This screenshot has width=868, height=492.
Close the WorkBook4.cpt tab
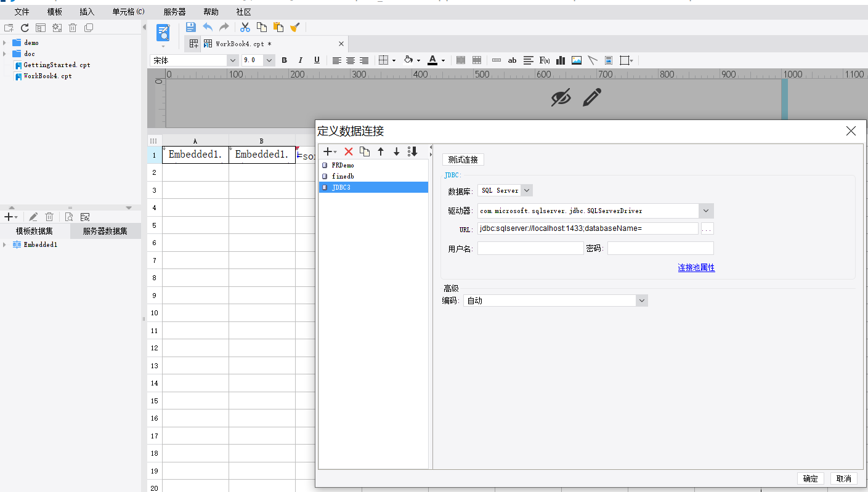coord(341,44)
